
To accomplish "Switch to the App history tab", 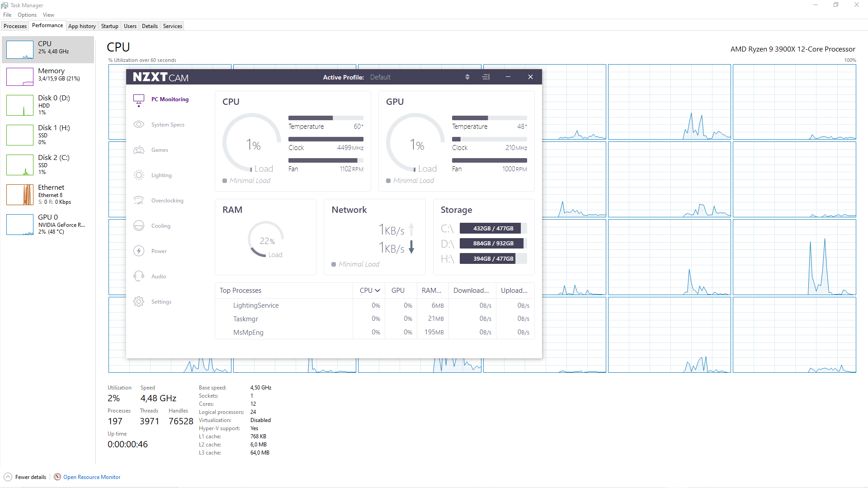I will [x=82, y=26].
